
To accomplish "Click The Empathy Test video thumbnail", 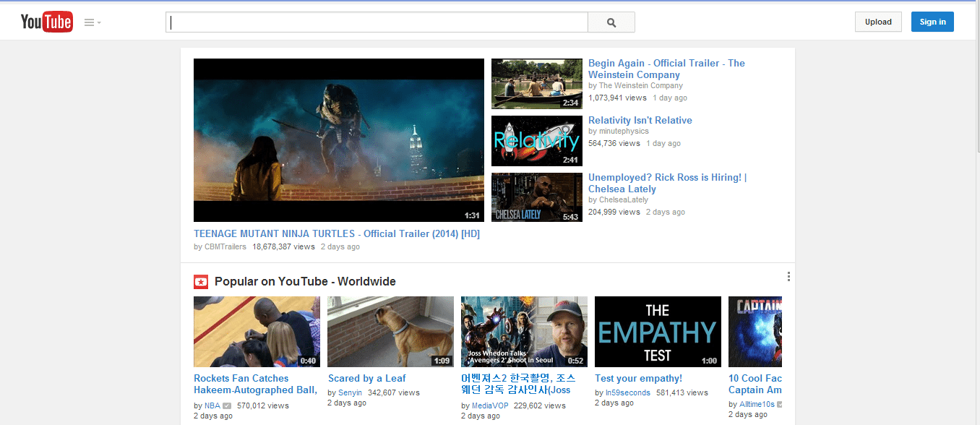I will coord(658,332).
